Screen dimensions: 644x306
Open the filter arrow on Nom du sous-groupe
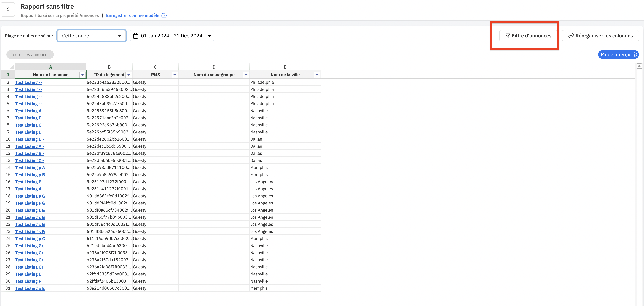[246, 75]
